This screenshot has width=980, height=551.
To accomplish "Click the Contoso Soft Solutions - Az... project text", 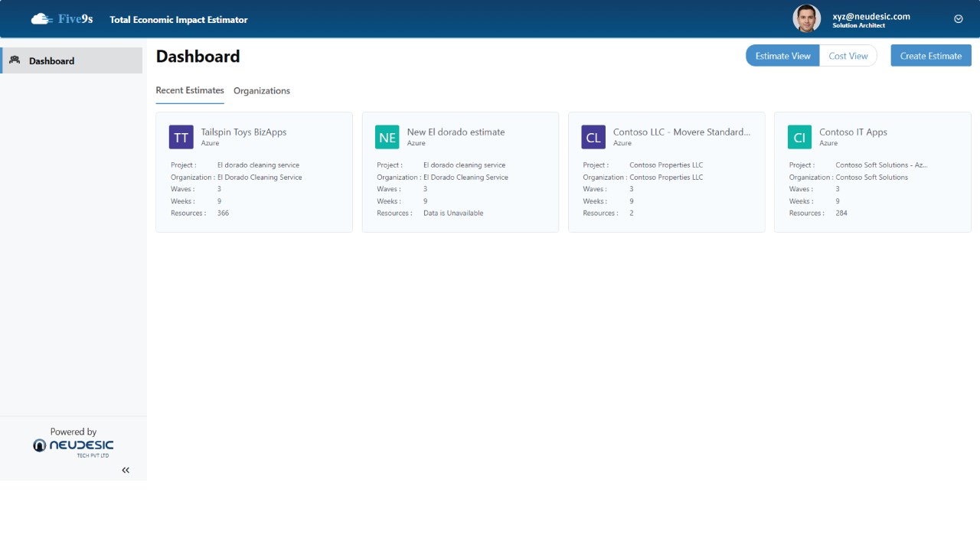I will 881,165.
